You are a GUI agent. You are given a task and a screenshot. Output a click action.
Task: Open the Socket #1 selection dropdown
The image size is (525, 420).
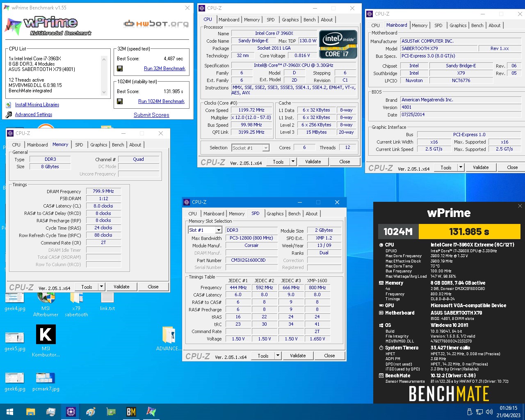[x=266, y=148]
